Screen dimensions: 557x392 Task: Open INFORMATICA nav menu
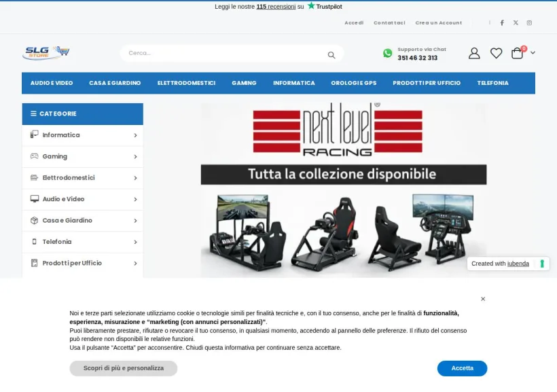[293, 83]
